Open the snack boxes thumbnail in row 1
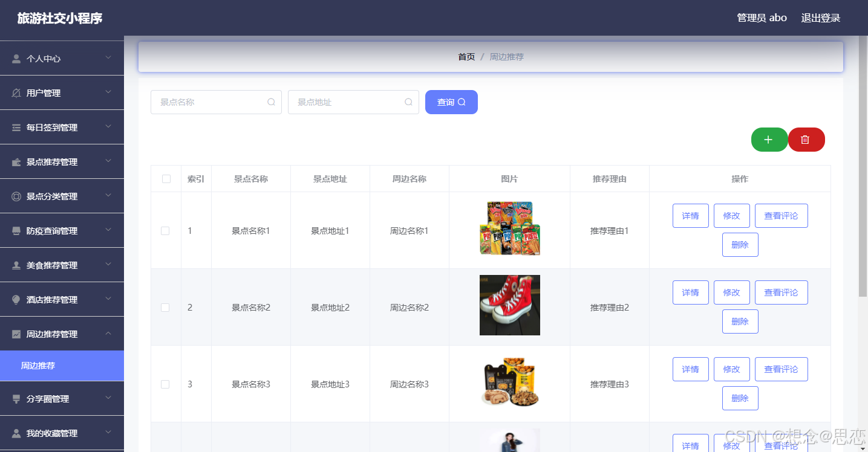Image resolution: width=868 pixels, height=452 pixels. pos(510,228)
